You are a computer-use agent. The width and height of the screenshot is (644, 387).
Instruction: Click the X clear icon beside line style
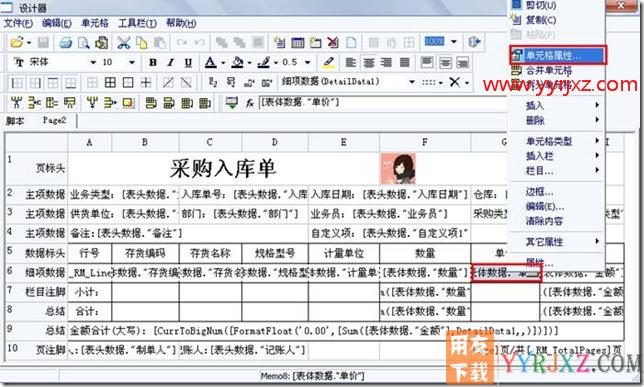(x=455, y=82)
